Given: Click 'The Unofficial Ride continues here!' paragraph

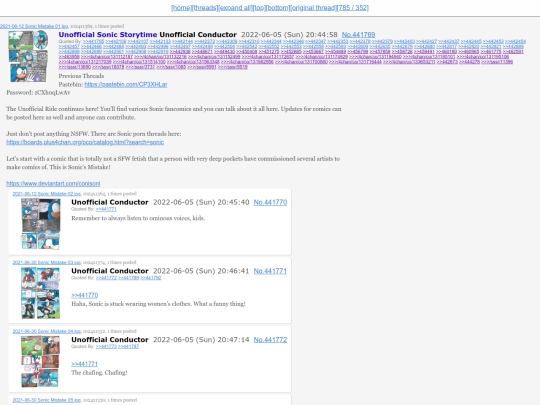Looking at the screenshot, I should (x=174, y=113).
